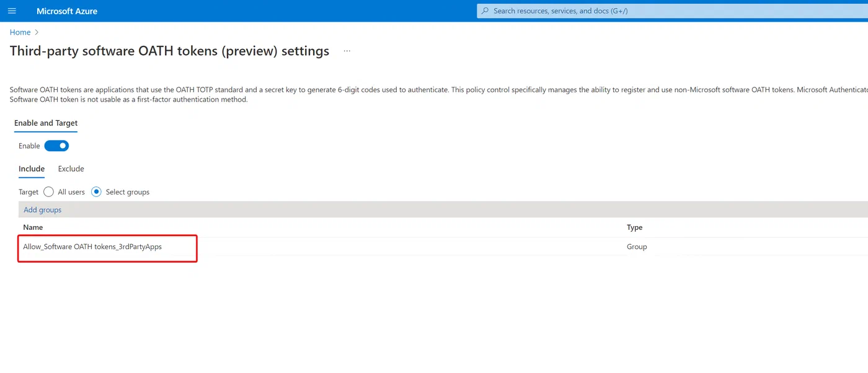Select the Enable and Target tab

pyautogui.click(x=46, y=123)
